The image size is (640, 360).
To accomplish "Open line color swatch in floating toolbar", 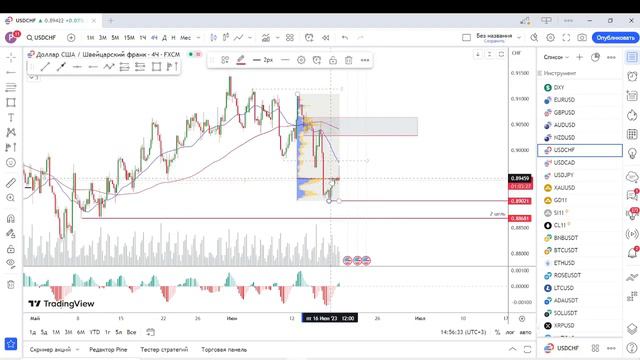I will [x=241, y=60].
